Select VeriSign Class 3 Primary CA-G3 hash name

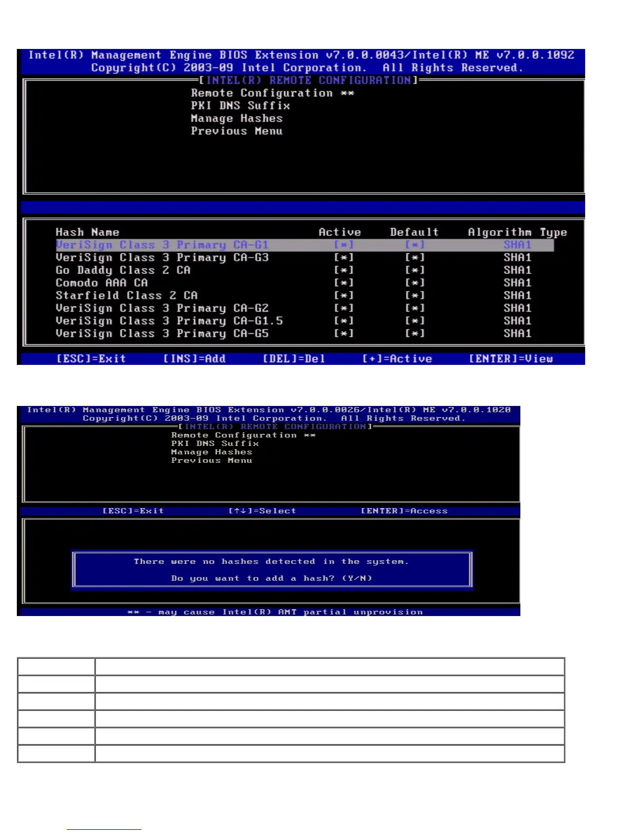pyautogui.click(x=162, y=257)
